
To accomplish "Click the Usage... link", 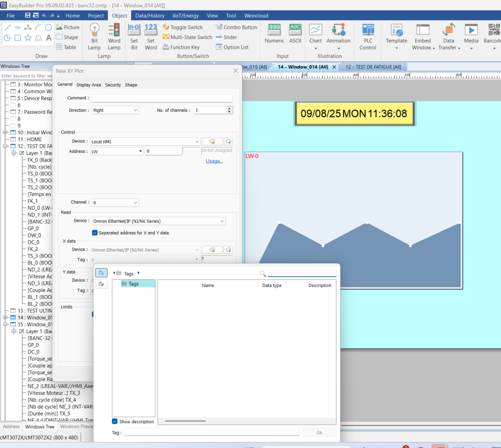I will 214,161.
